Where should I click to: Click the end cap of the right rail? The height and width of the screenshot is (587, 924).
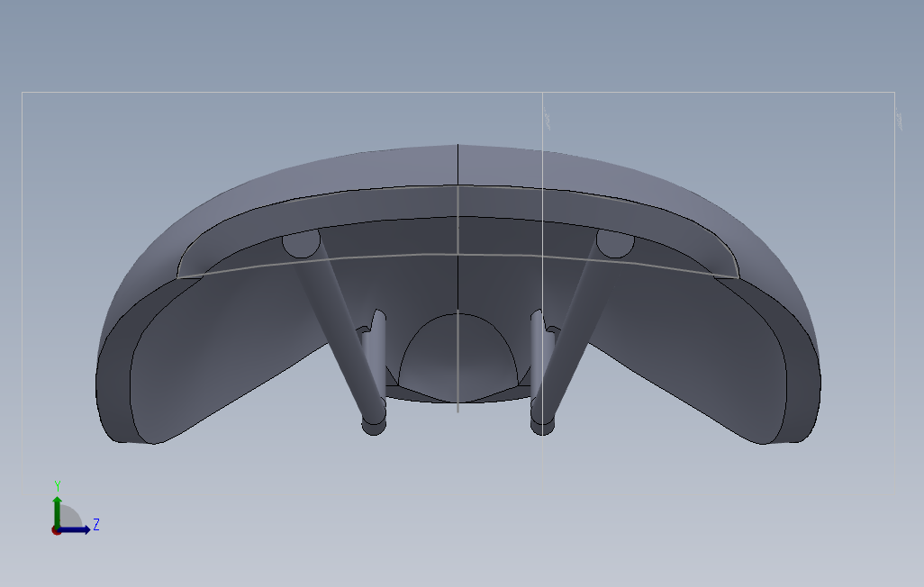coord(542,427)
